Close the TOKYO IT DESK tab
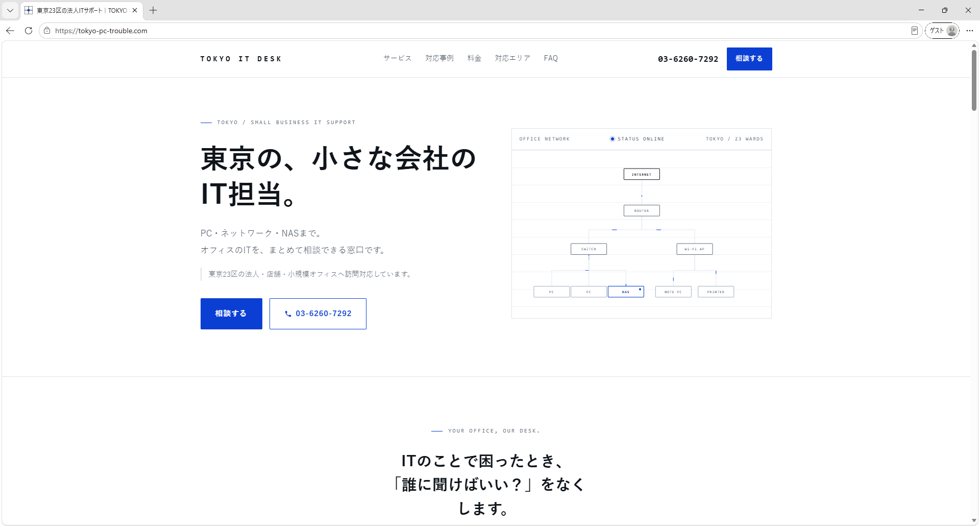 135,10
